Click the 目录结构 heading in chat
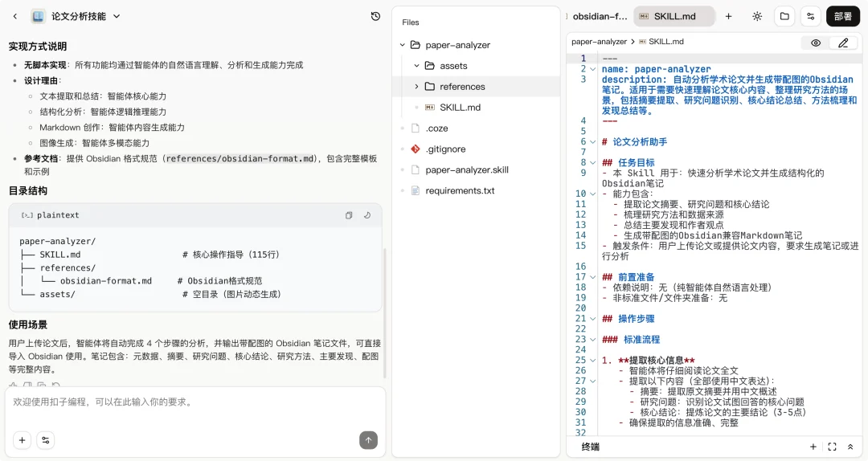Image resolution: width=868 pixels, height=461 pixels. click(27, 191)
